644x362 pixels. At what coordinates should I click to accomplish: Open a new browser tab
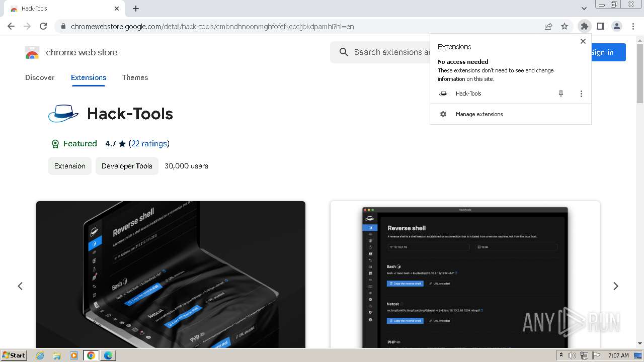pyautogui.click(x=136, y=9)
